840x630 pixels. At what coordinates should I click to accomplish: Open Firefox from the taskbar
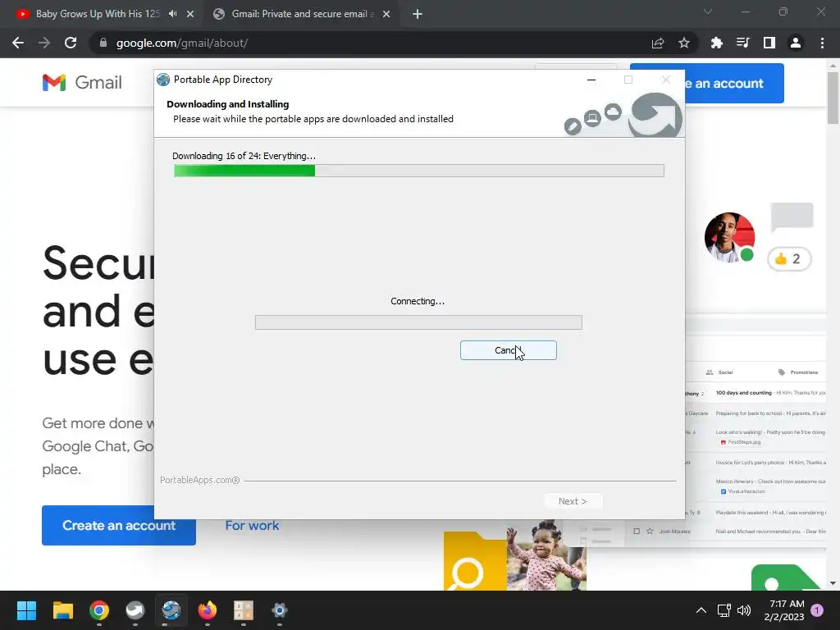208,610
